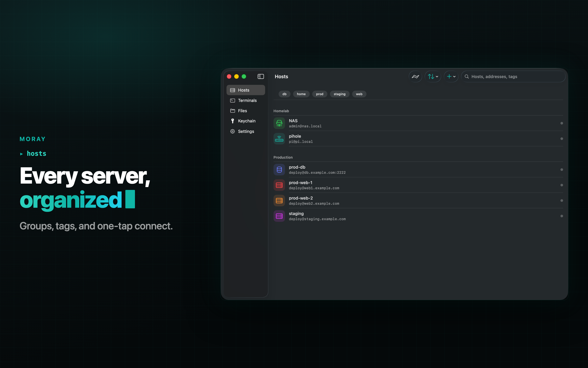Image resolution: width=588 pixels, height=368 pixels.
Task: Click the Production group header
Action: [283, 157]
